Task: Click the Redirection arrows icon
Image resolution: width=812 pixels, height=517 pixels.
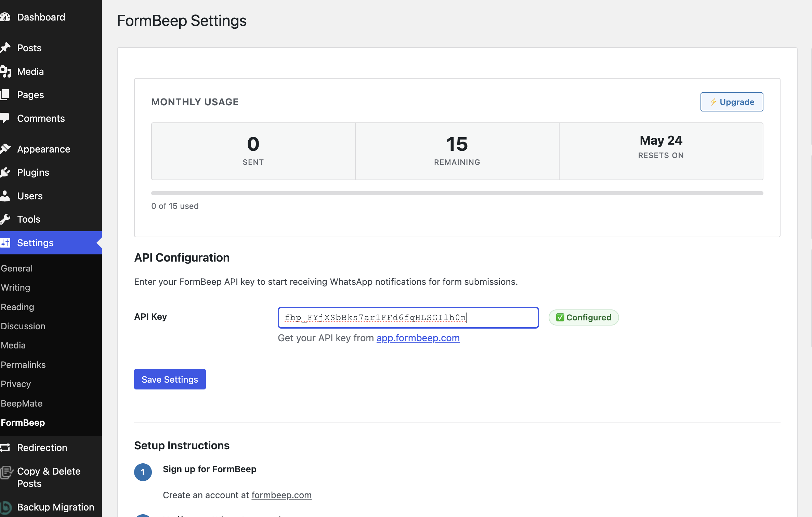Action: [x=5, y=448]
